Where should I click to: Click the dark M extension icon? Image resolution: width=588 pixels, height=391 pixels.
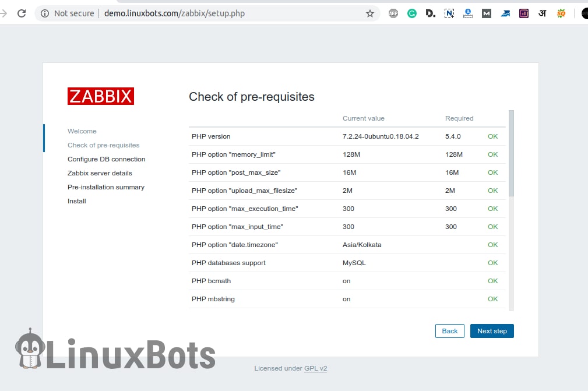[487, 13]
